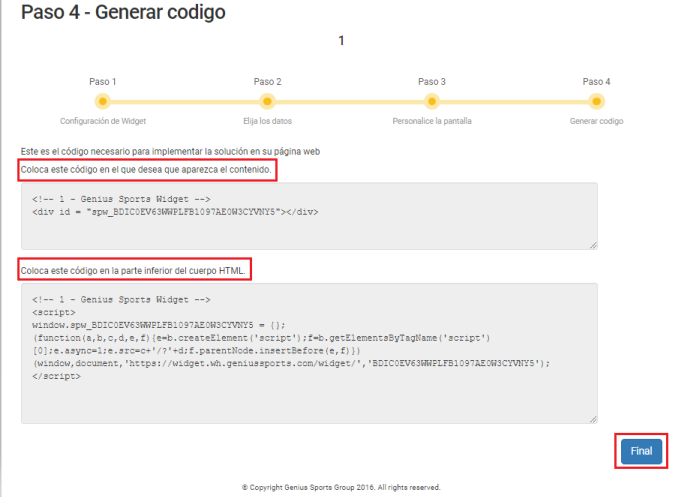Grab the div code box resize handle
Screen dimensions: 676x497
[593, 245]
